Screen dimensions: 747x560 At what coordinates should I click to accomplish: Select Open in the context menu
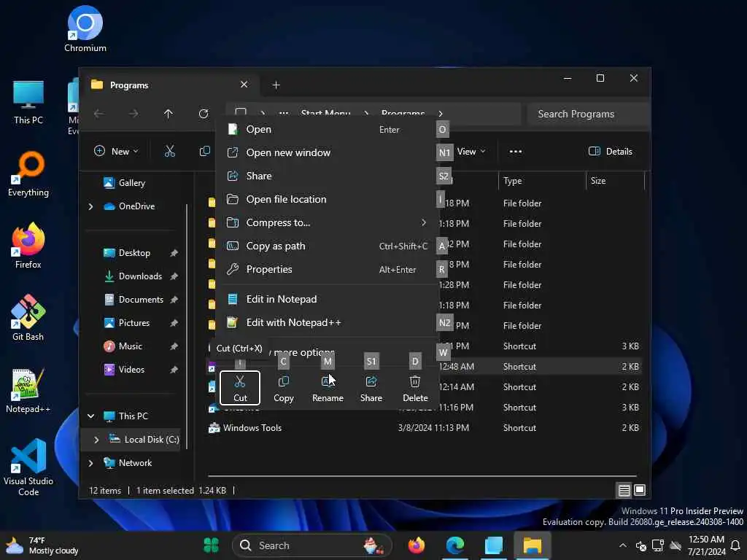point(328,130)
